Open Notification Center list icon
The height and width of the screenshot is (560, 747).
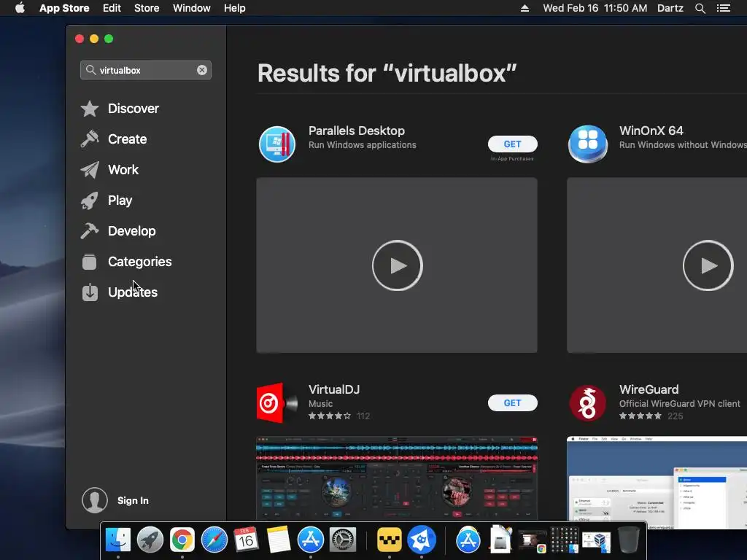point(723,8)
